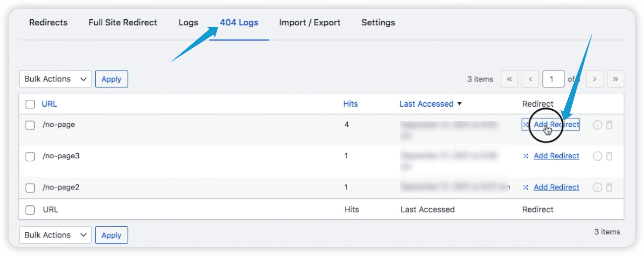Image resolution: width=644 pixels, height=256 pixels.
Task: Go to the next page
Action: tap(594, 79)
